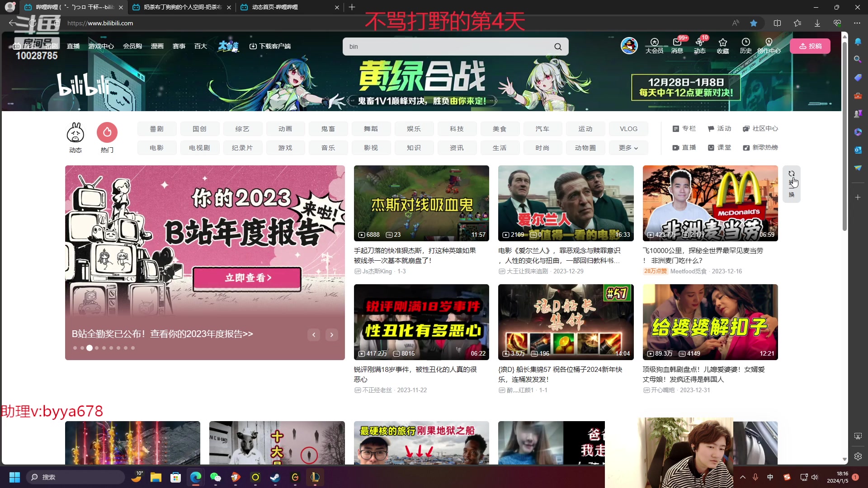Open the 给婆婆解扣子 video thumbnail

pyautogui.click(x=710, y=322)
